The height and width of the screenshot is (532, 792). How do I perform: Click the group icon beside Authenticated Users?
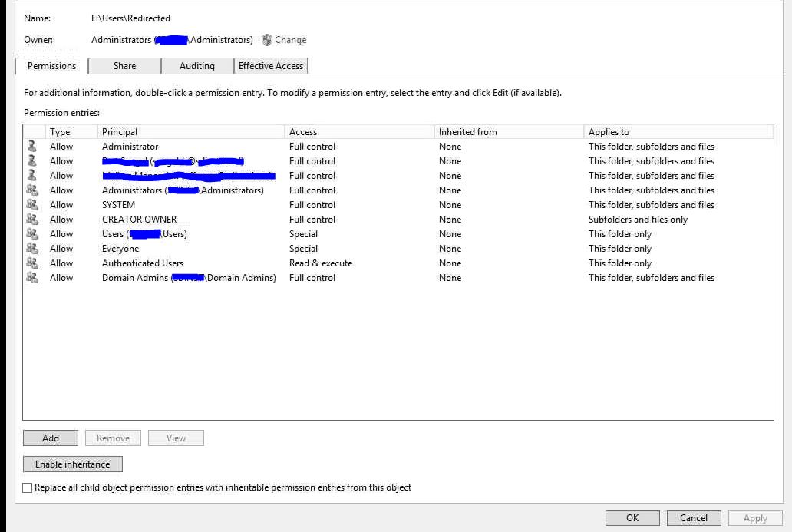[34, 263]
